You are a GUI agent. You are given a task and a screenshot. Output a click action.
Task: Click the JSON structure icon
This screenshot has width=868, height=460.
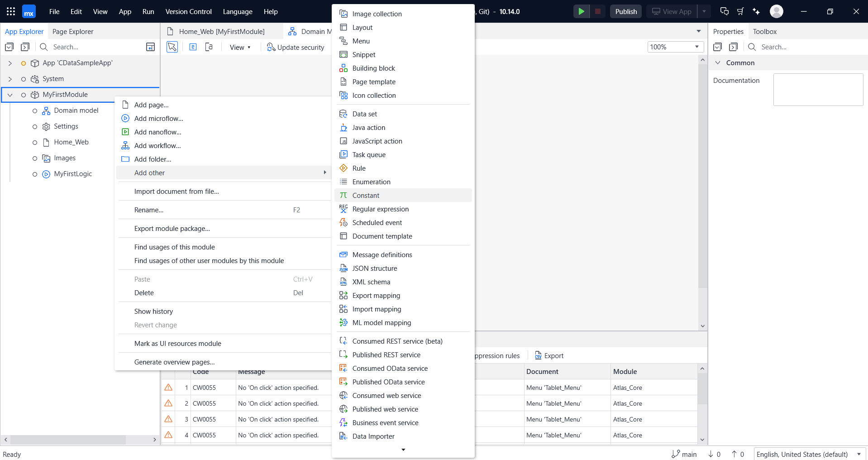coord(343,268)
